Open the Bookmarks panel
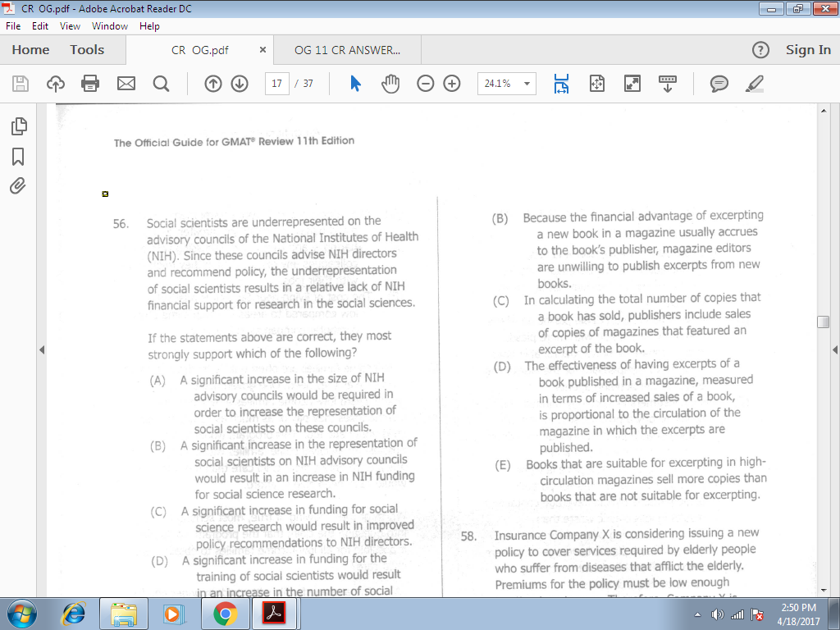 18,157
